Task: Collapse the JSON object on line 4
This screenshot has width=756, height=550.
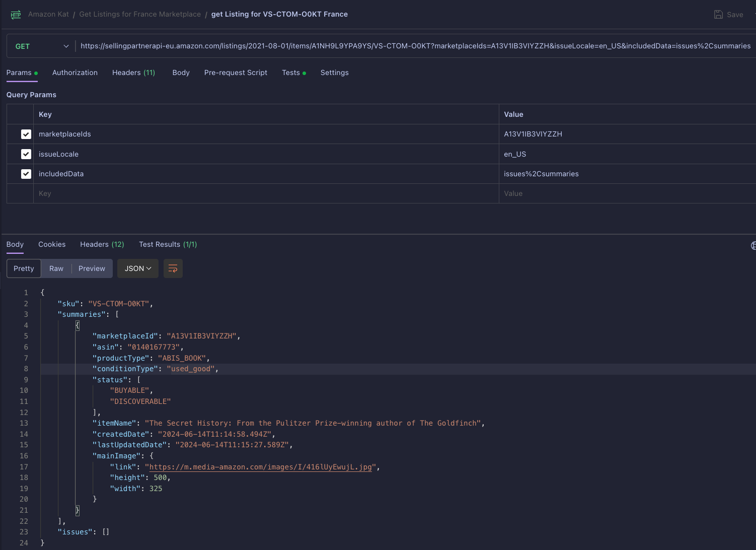Action: point(78,325)
